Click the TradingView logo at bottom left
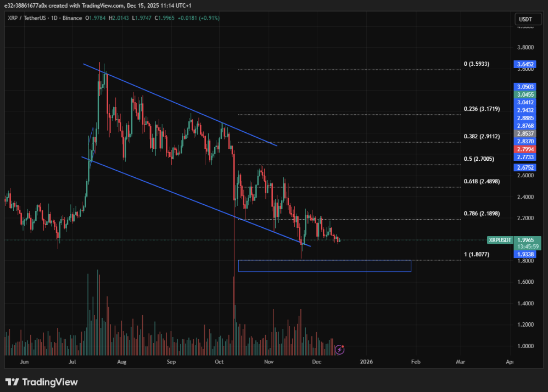This screenshot has width=548, height=392. point(41,382)
